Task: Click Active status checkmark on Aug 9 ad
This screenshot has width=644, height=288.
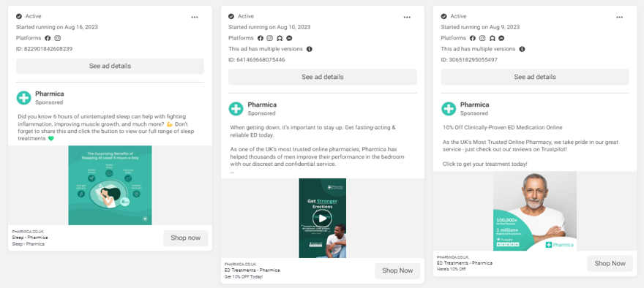Action: click(443, 16)
